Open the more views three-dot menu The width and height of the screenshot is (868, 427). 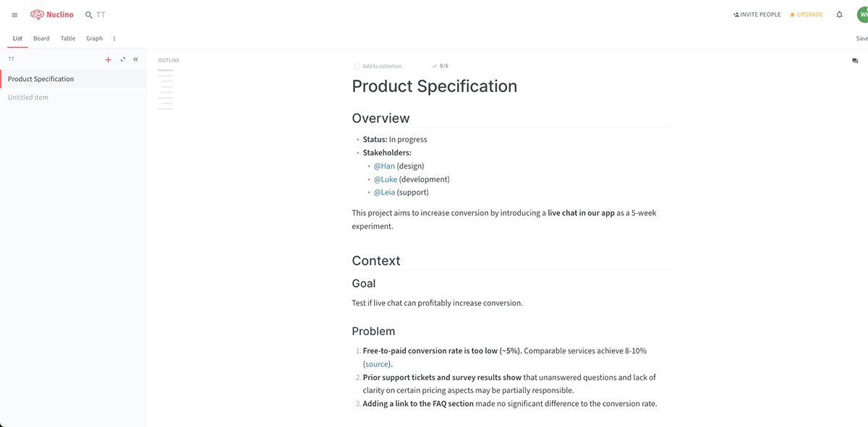point(114,39)
